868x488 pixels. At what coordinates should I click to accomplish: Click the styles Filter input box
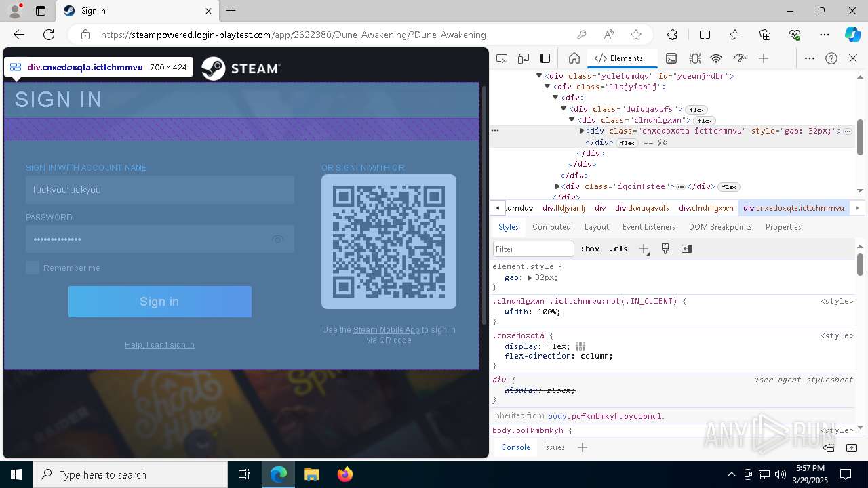(x=534, y=249)
